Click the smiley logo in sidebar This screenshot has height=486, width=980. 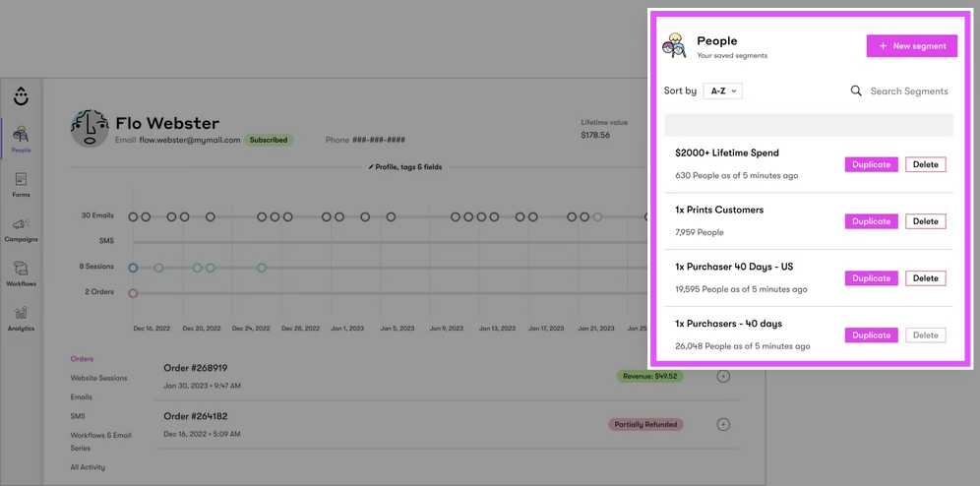pos(21,96)
